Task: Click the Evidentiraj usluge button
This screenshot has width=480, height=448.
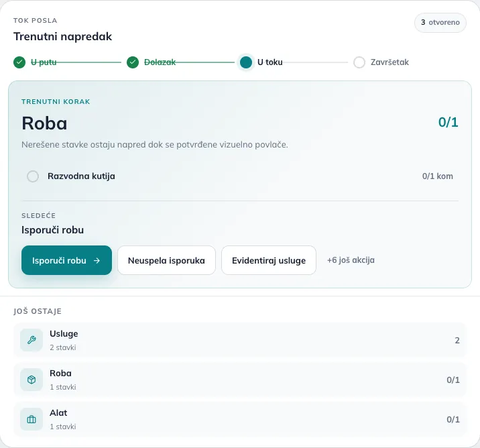Action: [x=269, y=260]
